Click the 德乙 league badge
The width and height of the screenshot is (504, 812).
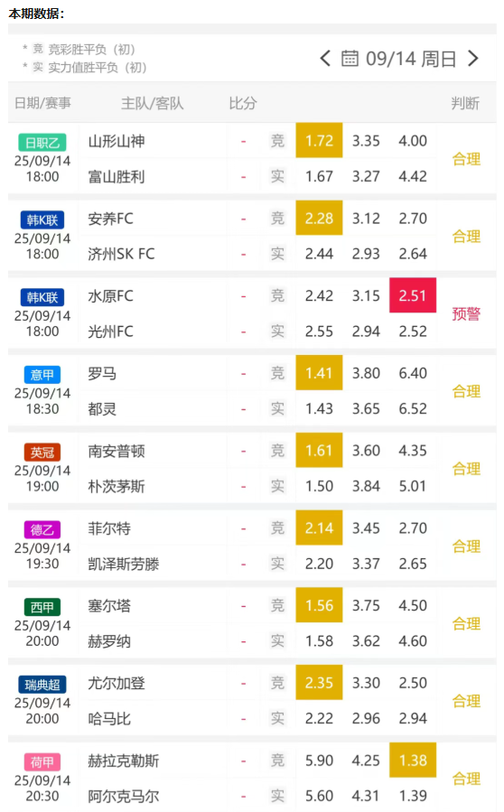click(42, 529)
